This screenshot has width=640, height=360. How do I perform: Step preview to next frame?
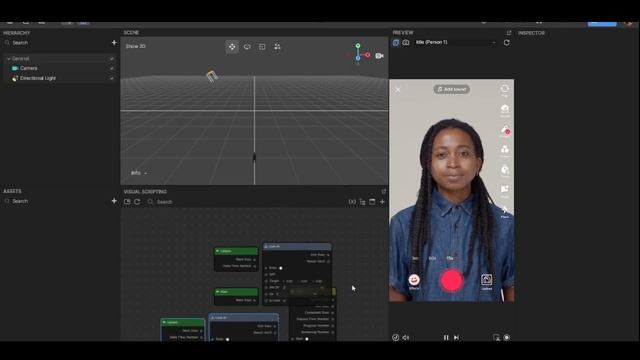[x=456, y=338]
